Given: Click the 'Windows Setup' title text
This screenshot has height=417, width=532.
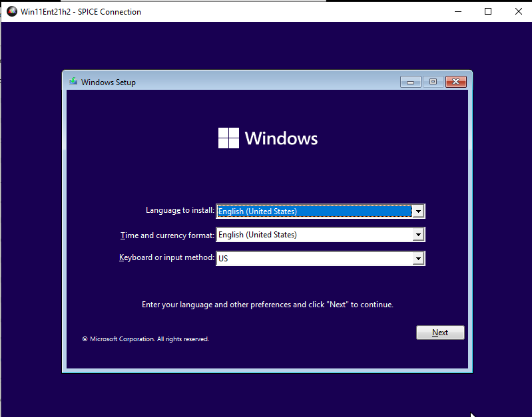Looking at the screenshot, I should pyautogui.click(x=109, y=82).
